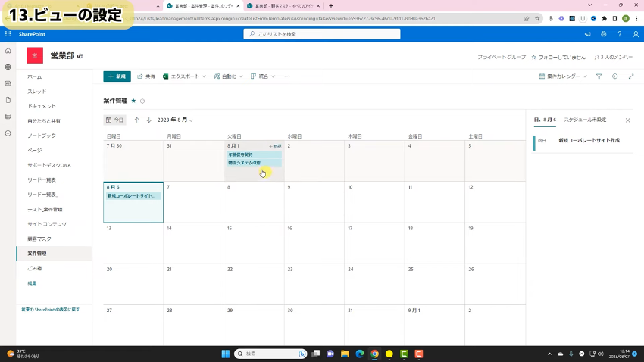Toggle favorite star next to 案件管理

coord(133,100)
